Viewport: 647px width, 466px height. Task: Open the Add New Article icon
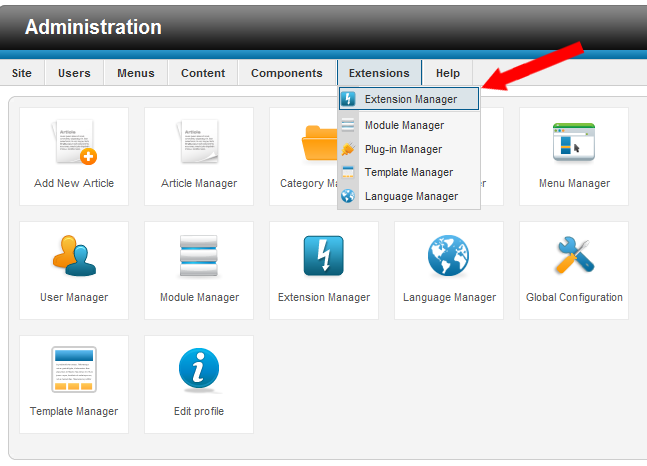tap(74, 144)
